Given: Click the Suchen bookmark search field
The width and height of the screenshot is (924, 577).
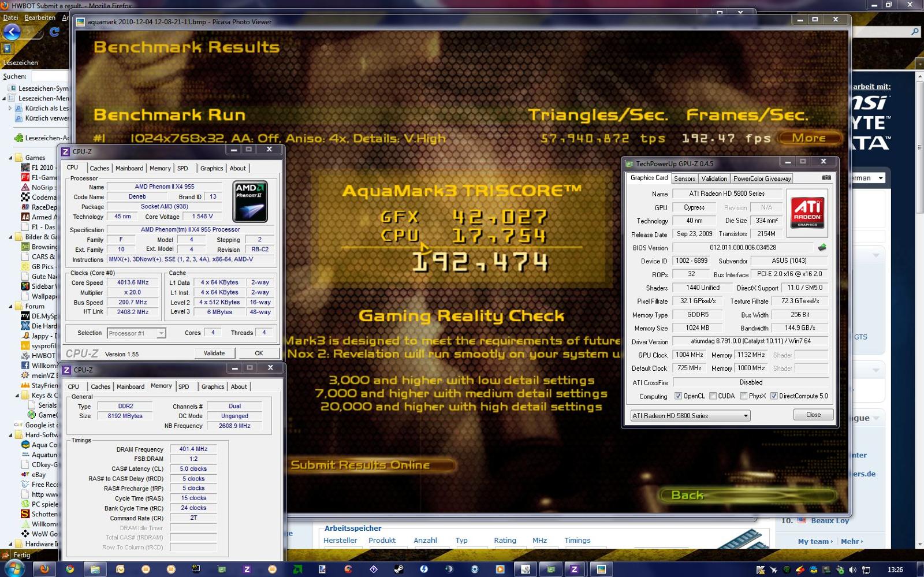Looking at the screenshot, I should tap(50, 76).
